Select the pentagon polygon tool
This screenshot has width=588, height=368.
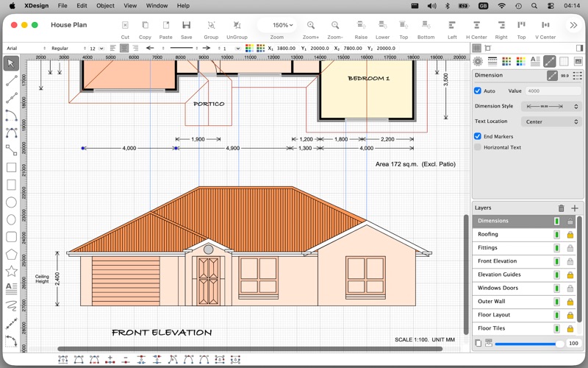(x=11, y=254)
